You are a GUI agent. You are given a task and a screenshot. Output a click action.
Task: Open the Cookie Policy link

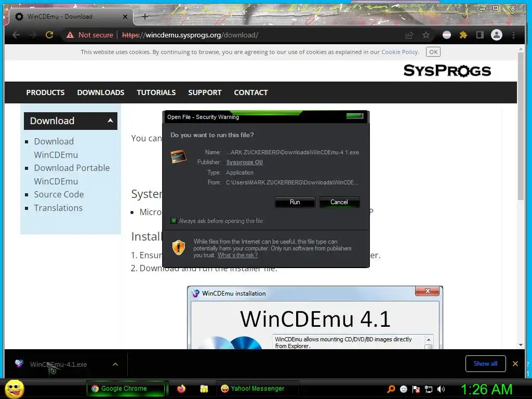pyautogui.click(x=400, y=52)
